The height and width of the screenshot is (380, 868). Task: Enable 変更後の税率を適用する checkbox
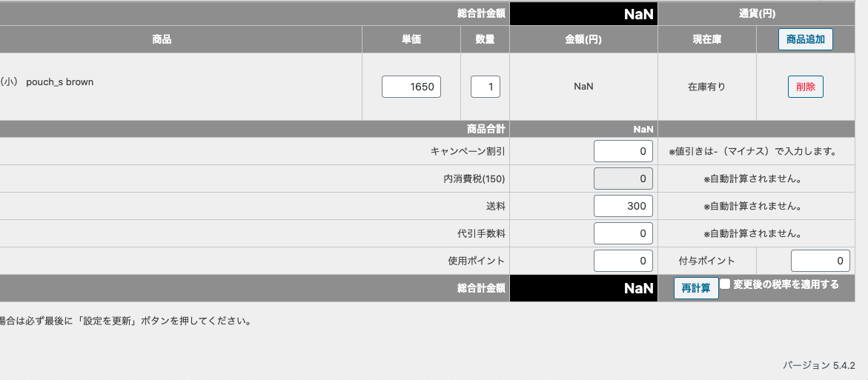click(x=725, y=284)
